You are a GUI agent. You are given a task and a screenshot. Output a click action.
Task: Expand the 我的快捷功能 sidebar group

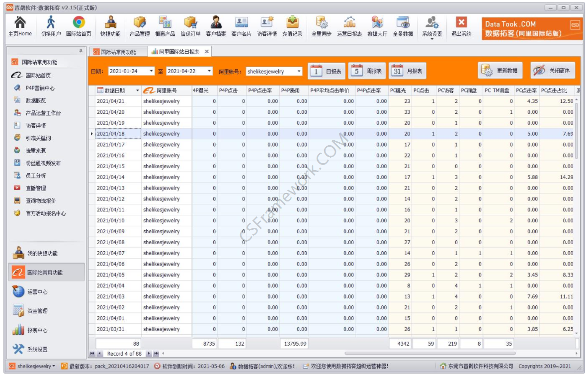(x=47, y=253)
